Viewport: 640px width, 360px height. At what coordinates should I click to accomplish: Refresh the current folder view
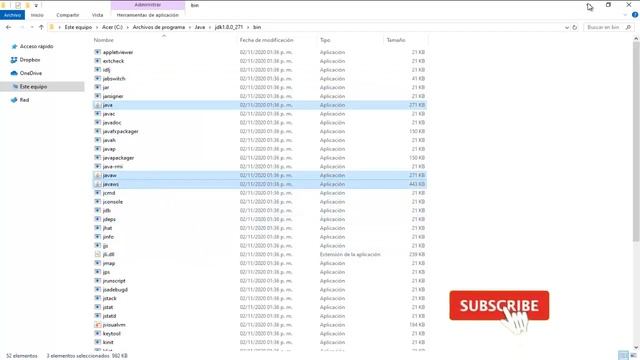coord(575,27)
